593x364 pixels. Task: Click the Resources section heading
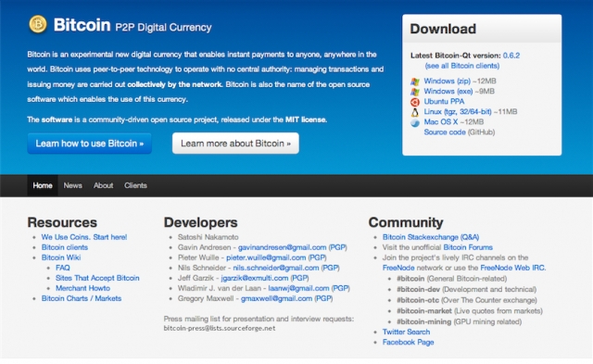[x=62, y=222]
